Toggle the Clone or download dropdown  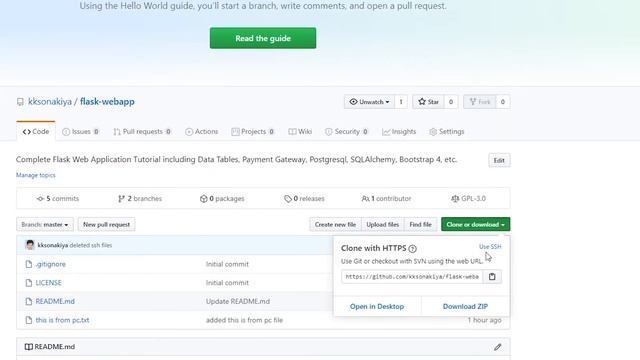click(476, 224)
